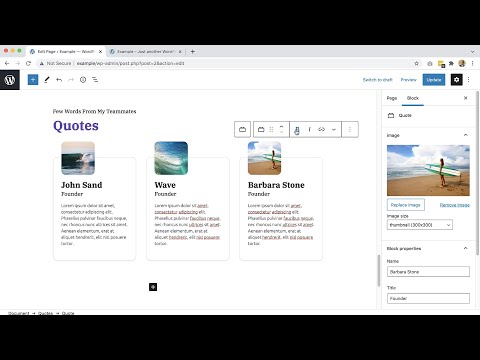480x360 pixels.
Task: Click the Preview button
Action: [408, 80]
